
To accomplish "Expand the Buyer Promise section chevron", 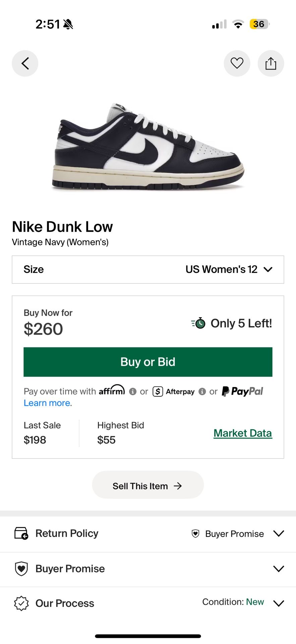I will click(279, 569).
